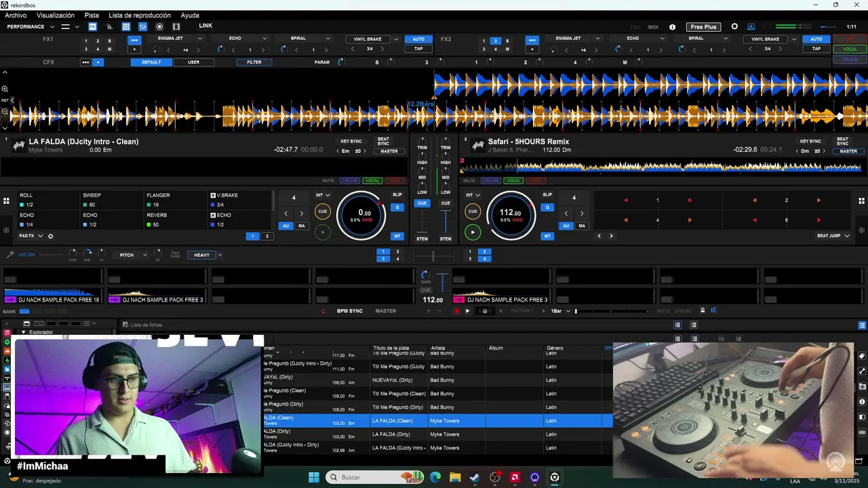This screenshot has height=488, width=868.
Task: Enable SLIP mode on deck 1
Action: click(397, 195)
